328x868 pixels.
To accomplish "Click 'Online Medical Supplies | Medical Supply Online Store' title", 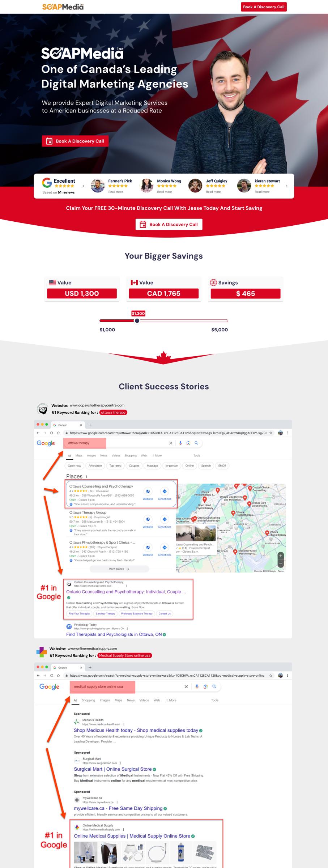I will 132,836.
